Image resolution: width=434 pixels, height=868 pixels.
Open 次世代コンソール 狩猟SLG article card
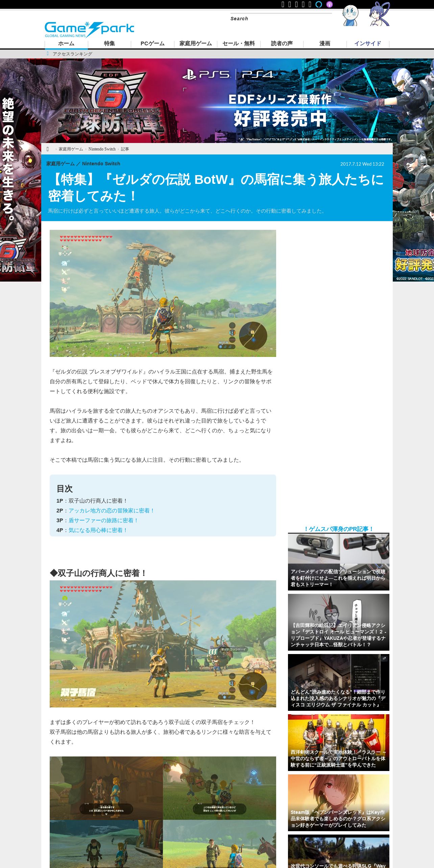point(339,851)
